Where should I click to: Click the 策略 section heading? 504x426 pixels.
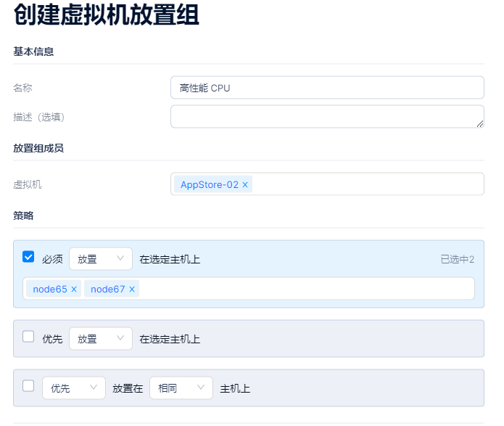tap(23, 216)
